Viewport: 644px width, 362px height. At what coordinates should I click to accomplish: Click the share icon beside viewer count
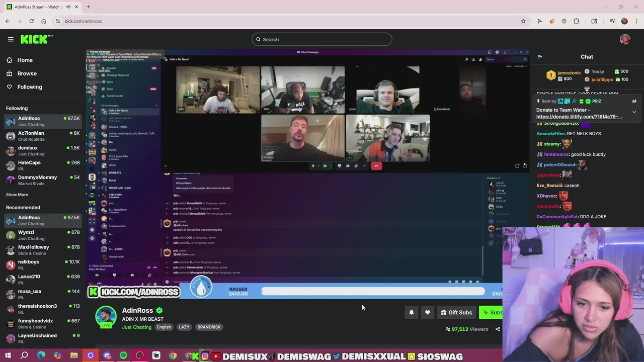pyautogui.click(x=498, y=329)
